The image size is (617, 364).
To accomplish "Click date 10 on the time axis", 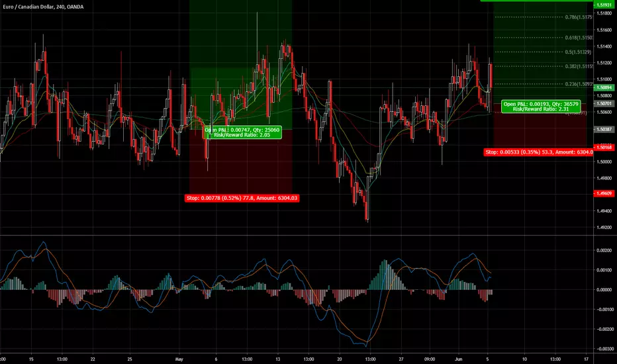I will pyautogui.click(x=524, y=359).
